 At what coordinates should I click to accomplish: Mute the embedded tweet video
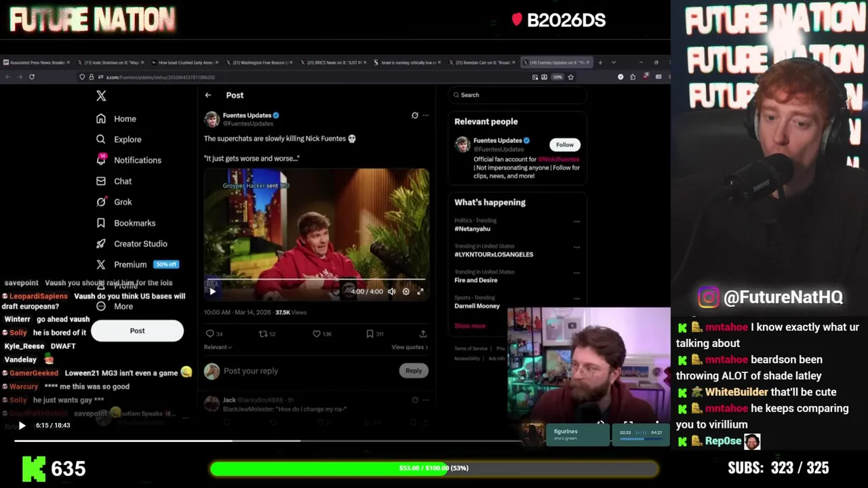click(391, 291)
